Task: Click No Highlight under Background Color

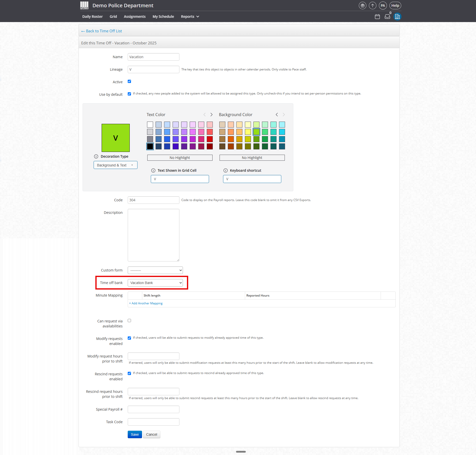Action: click(252, 158)
